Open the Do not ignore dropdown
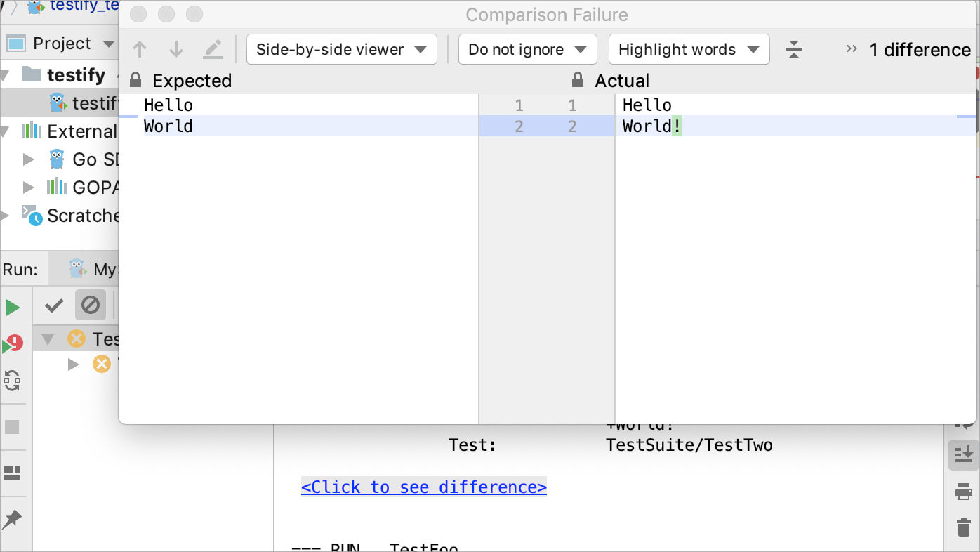 (x=527, y=49)
